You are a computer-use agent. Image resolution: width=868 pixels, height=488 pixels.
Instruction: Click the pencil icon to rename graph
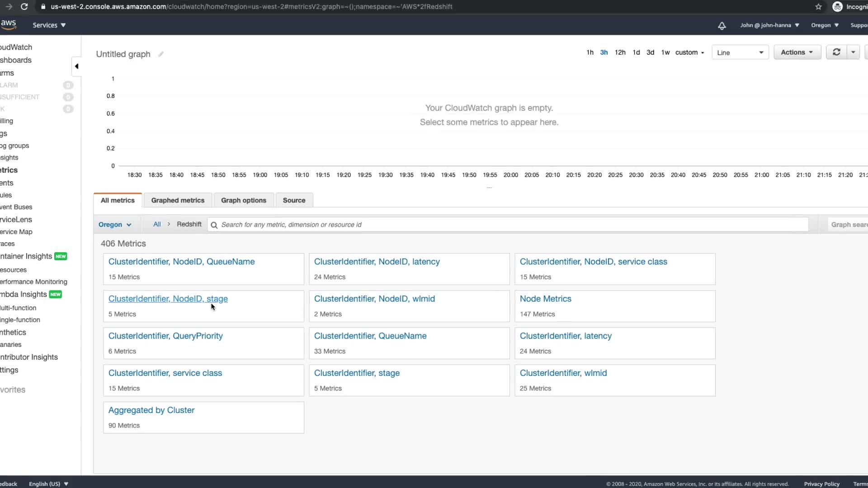click(x=160, y=54)
